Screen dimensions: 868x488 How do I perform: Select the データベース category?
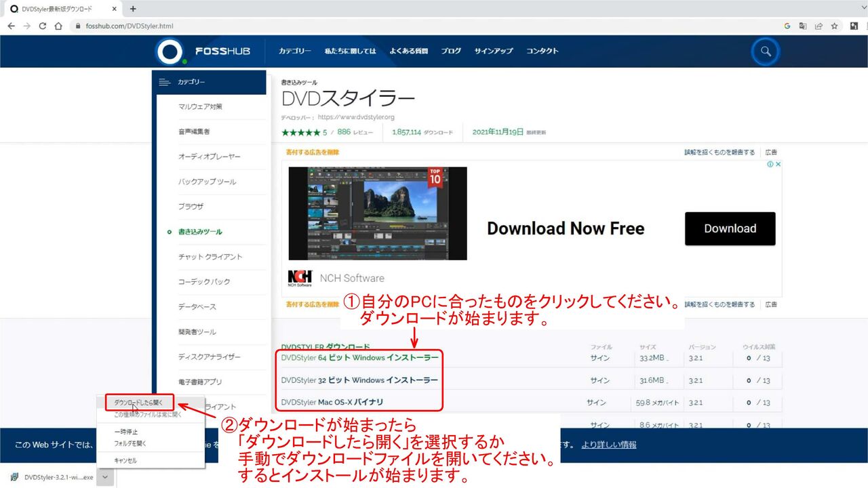point(197,307)
